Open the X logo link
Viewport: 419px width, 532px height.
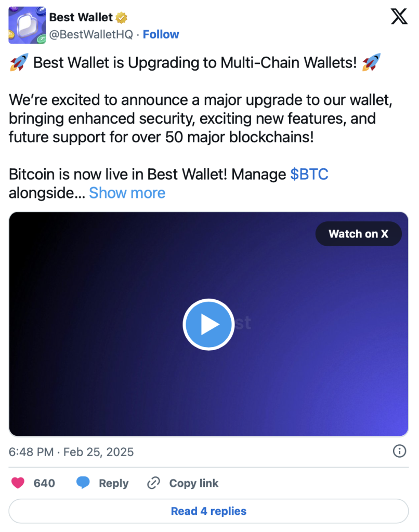coord(399,17)
